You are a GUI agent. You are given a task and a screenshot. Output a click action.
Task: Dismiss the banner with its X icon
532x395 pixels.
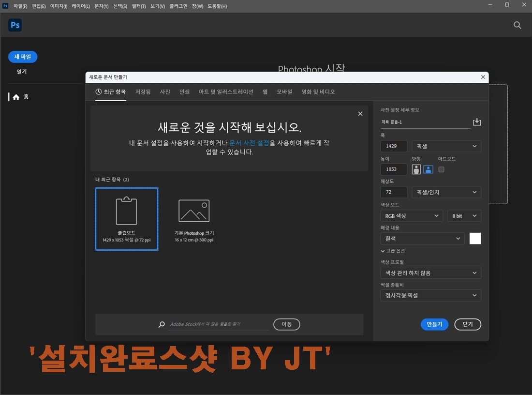[x=360, y=114]
